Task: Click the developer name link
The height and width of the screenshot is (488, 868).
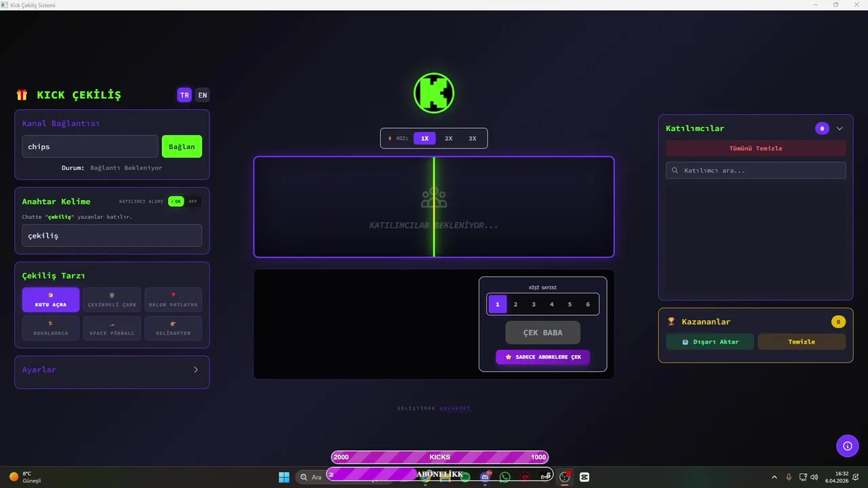Action: [455, 408]
